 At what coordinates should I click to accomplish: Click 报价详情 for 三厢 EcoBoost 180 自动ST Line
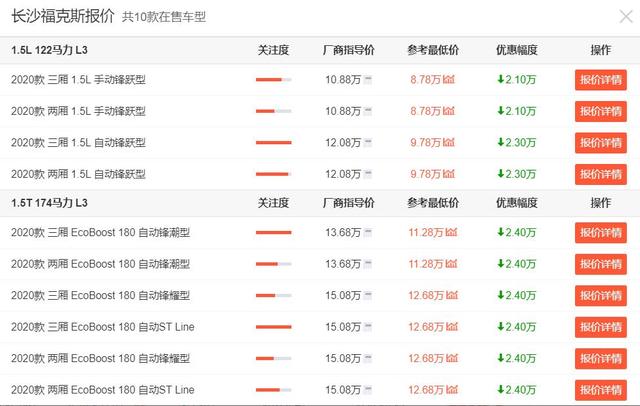coord(601,327)
